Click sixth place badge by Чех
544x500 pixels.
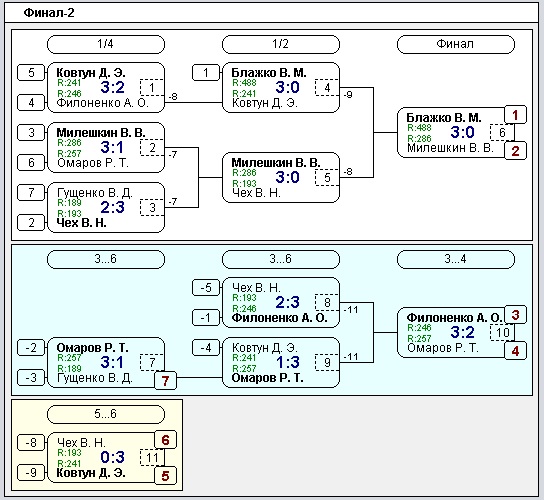coord(165,440)
